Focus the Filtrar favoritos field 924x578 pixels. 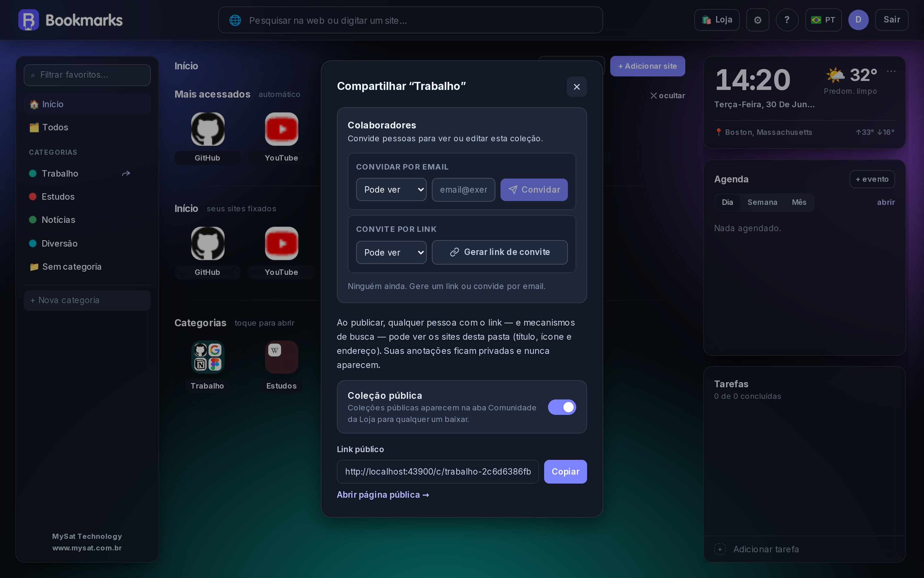pyautogui.click(x=87, y=75)
